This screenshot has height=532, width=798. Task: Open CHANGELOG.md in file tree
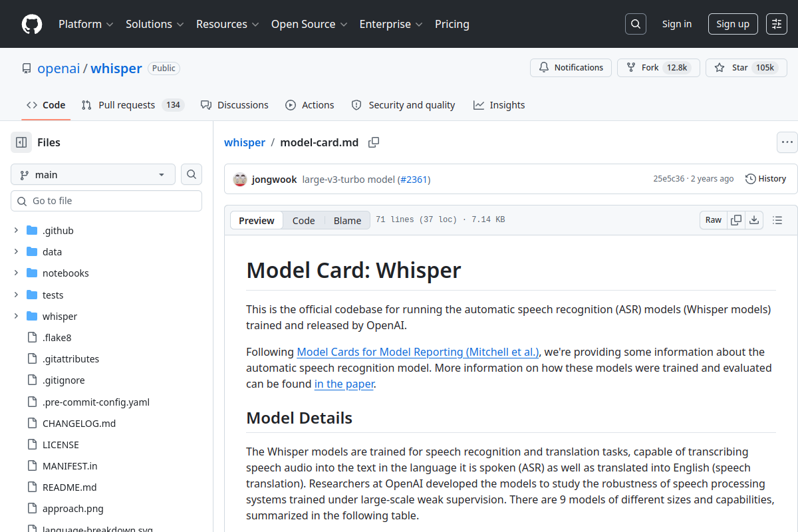[79, 424]
